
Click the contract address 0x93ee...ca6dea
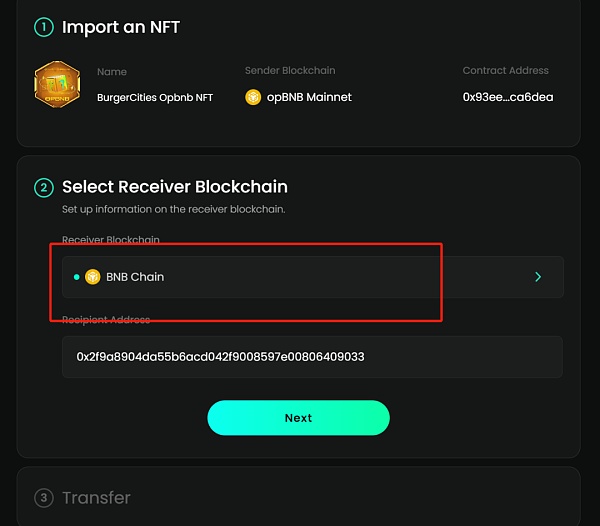pyautogui.click(x=507, y=97)
